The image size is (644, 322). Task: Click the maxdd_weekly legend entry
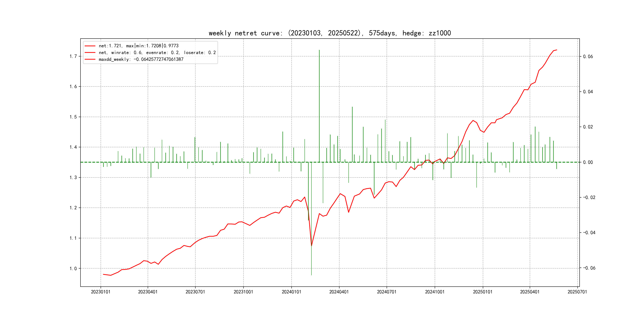(141, 59)
